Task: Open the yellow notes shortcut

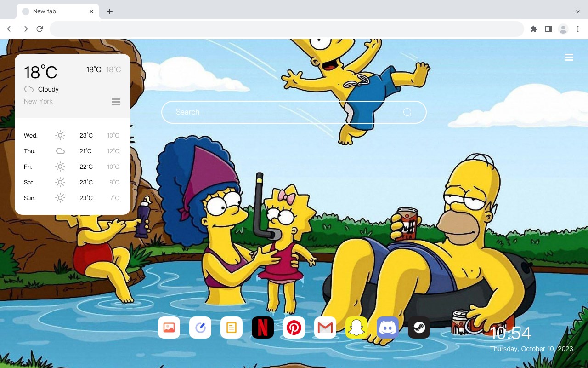Action: click(232, 328)
